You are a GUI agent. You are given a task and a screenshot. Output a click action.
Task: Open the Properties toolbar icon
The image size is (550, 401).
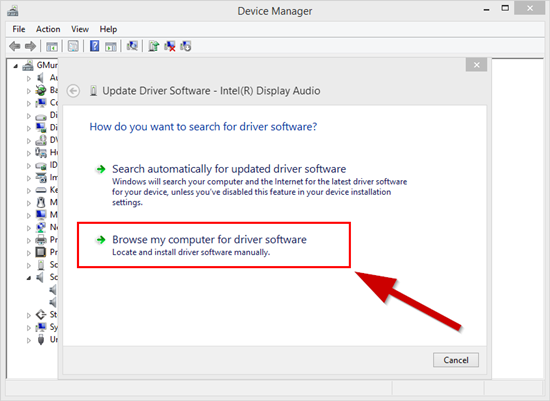(x=73, y=46)
